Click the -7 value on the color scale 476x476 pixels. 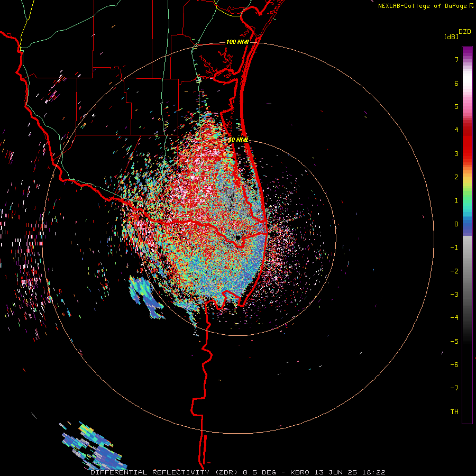pyautogui.click(x=454, y=388)
